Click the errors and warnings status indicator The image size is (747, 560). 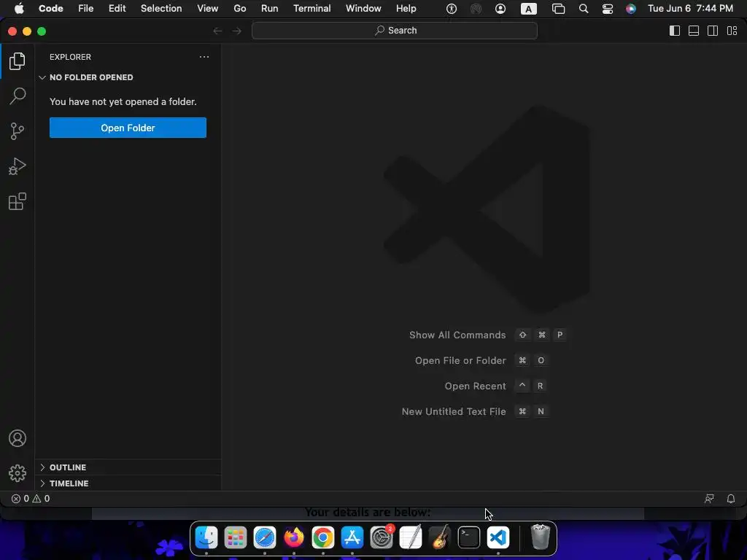click(x=31, y=499)
